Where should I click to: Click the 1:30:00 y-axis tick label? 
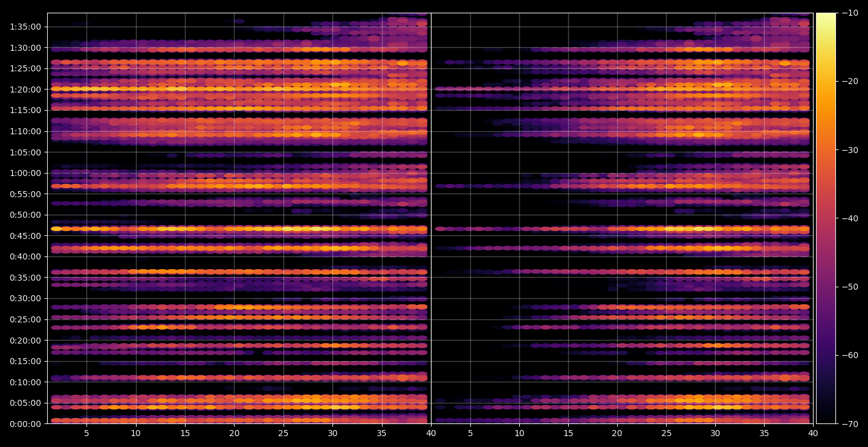pyautogui.click(x=25, y=48)
